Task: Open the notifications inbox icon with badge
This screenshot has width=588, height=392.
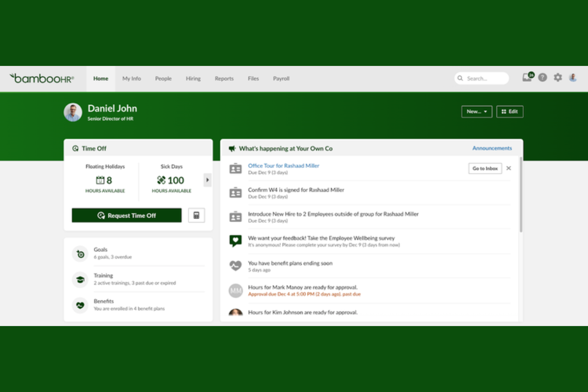Action: pos(526,78)
